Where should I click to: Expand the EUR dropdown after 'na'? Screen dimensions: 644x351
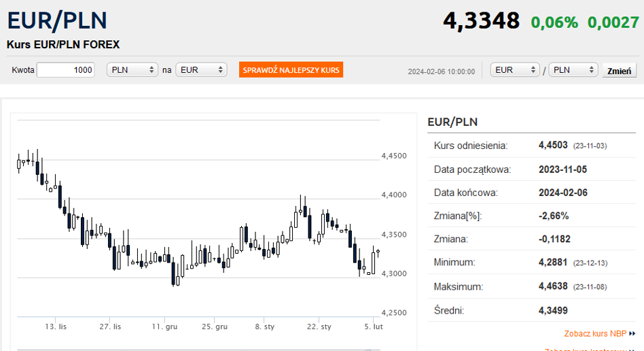201,70
